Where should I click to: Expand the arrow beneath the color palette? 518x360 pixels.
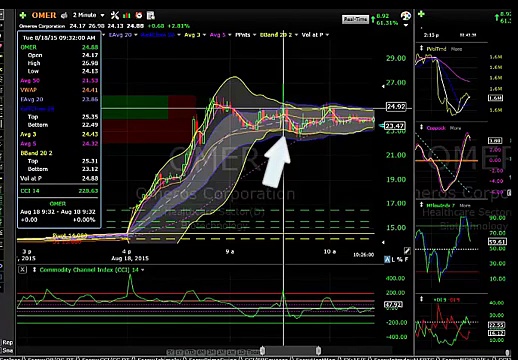[406, 25]
